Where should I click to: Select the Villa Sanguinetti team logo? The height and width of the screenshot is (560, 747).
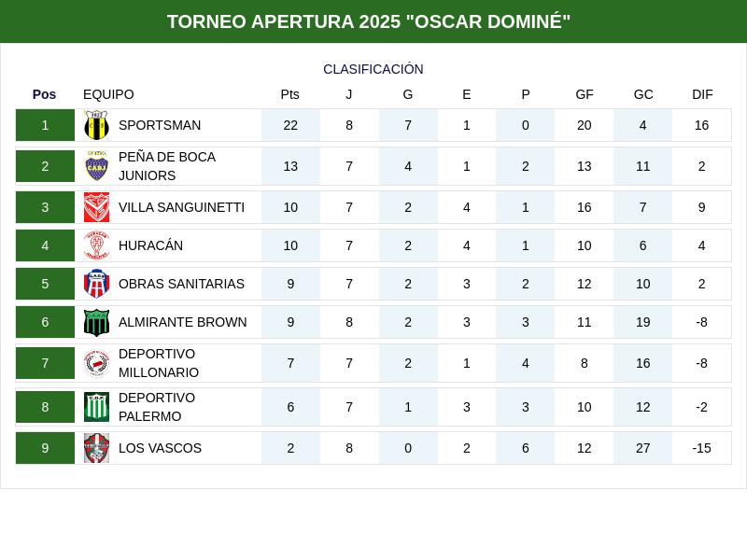96,207
